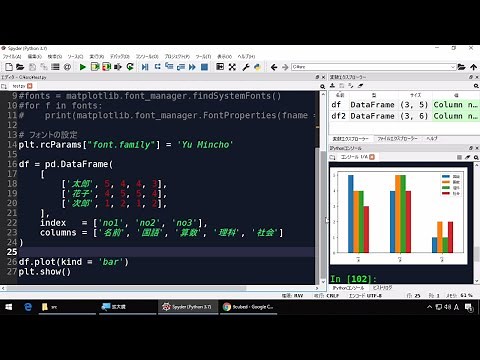Go back with the left arrow icon
This screenshot has width=480, height=360.
coord(274,67)
